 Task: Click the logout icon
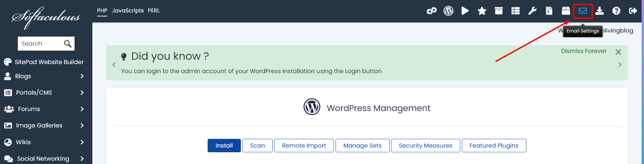click(633, 11)
